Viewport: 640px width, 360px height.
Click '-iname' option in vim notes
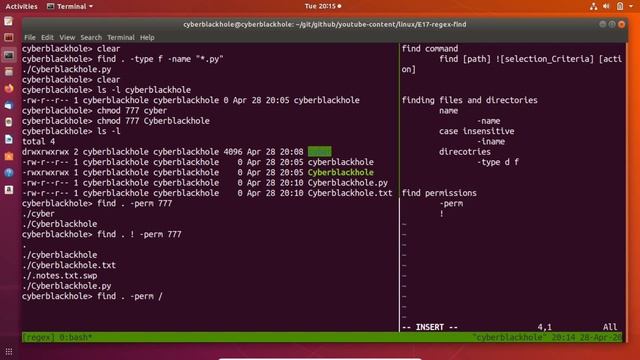coord(491,141)
